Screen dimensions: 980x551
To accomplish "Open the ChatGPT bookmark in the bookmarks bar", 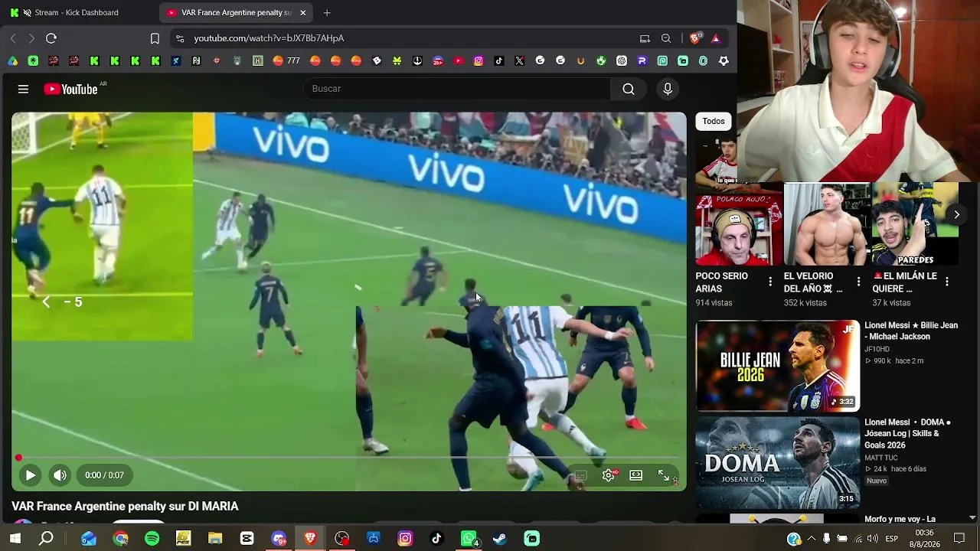I will pos(622,61).
